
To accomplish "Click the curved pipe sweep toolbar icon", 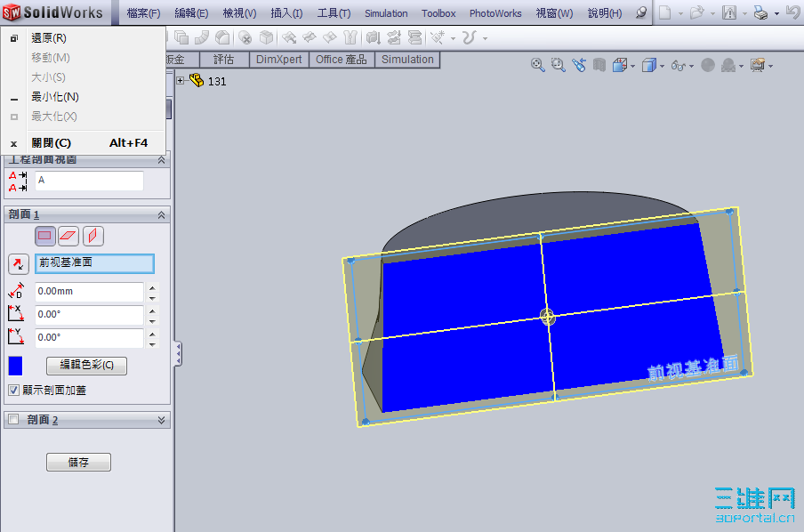I will click(202, 37).
